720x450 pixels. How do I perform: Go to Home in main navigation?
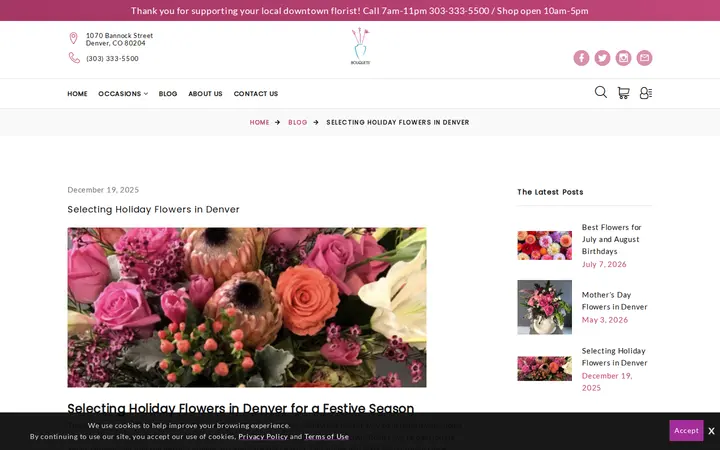(77, 94)
